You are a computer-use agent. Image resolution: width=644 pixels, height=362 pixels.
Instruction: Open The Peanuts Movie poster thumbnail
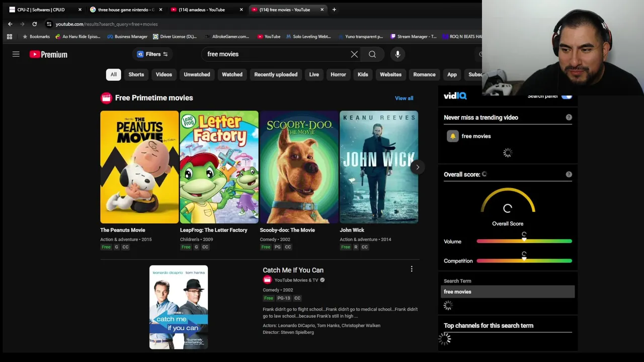click(x=139, y=167)
